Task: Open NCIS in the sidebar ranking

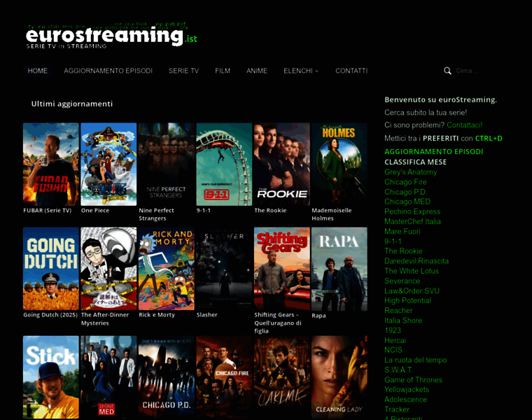Action: coord(393,350)
